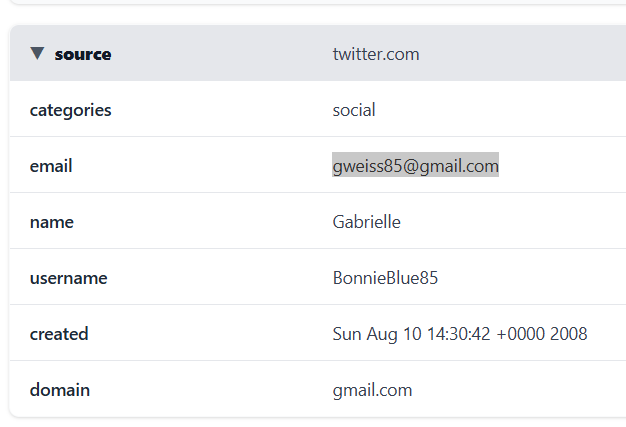This screenshot has height=427, width=626.
Task: Select the created field label
Action: pyautogui.click(x=59, y=334)
